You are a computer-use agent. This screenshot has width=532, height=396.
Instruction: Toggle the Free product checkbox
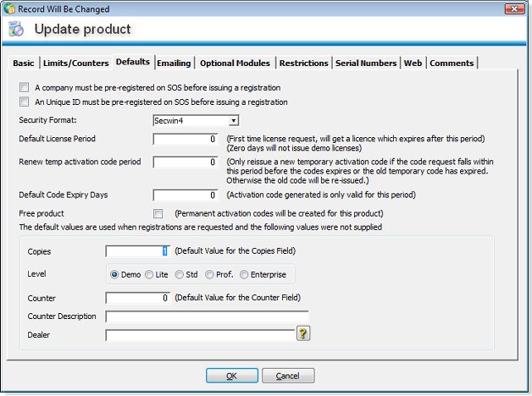point(158,213)
